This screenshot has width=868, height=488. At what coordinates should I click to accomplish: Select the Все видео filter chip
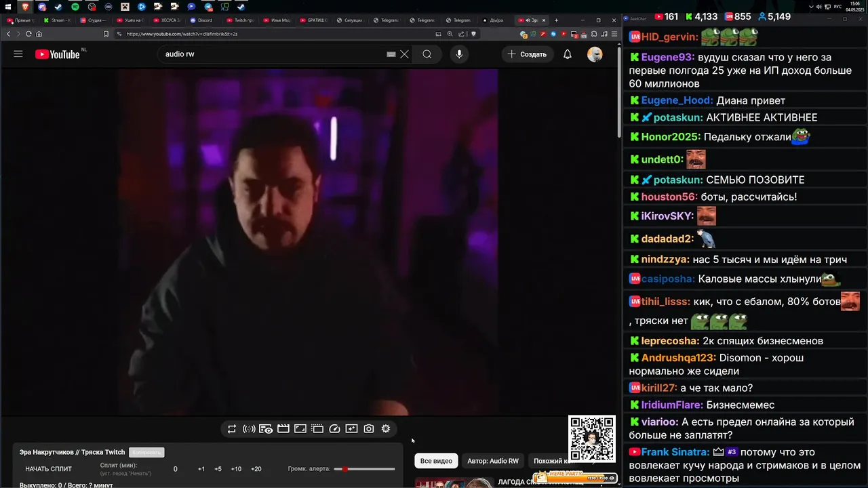436,461
